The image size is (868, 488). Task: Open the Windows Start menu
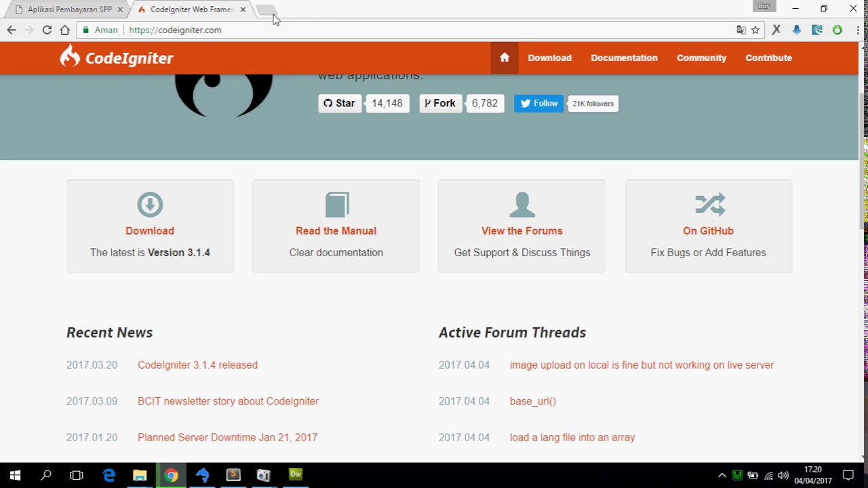tap(15, 476)
